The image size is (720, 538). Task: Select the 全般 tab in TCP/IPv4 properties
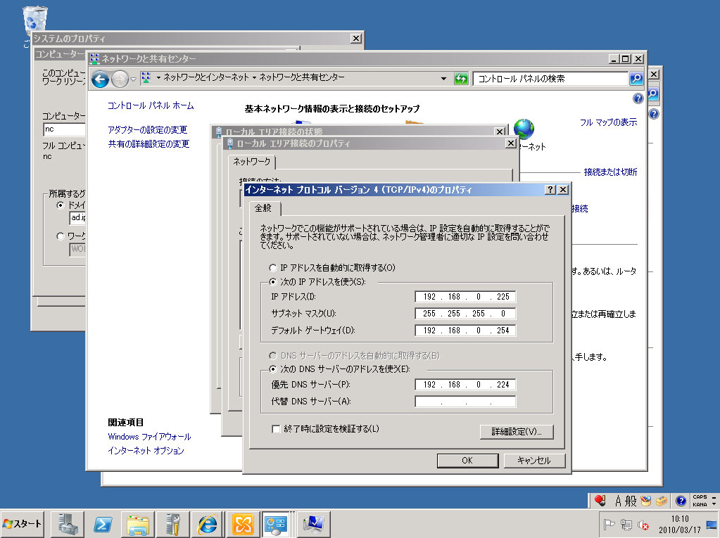tap(263, 208)
